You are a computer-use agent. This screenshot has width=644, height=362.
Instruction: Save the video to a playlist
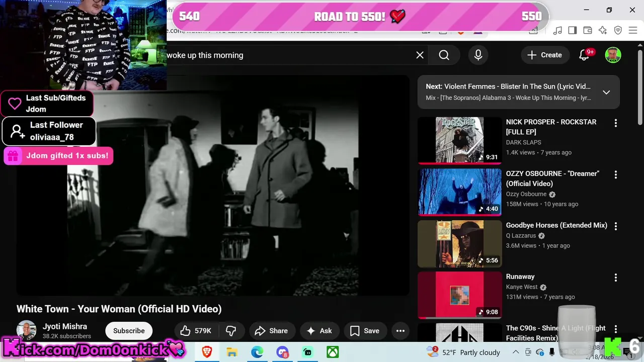365,331
